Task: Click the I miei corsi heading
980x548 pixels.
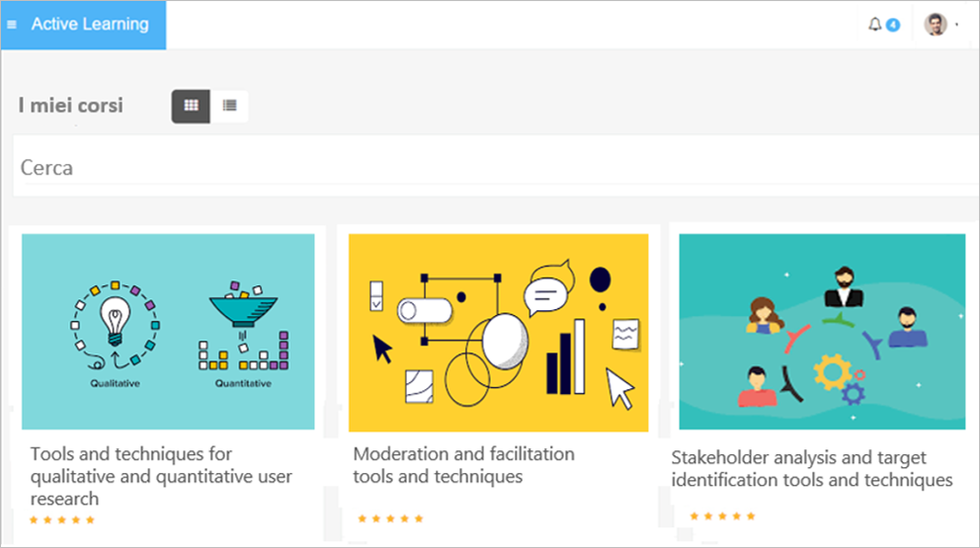Action: pos(71,106)
